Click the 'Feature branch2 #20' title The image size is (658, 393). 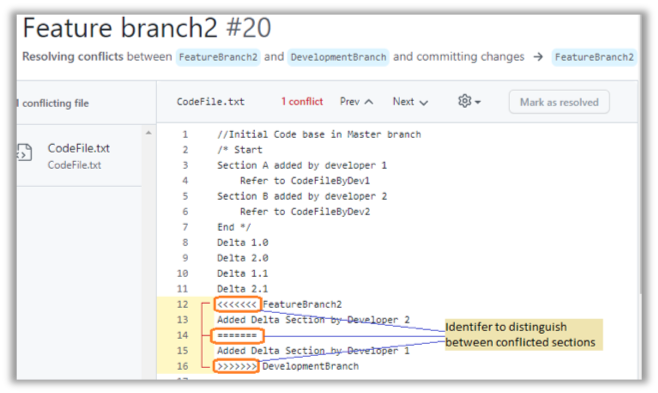[x=147, y=28]
